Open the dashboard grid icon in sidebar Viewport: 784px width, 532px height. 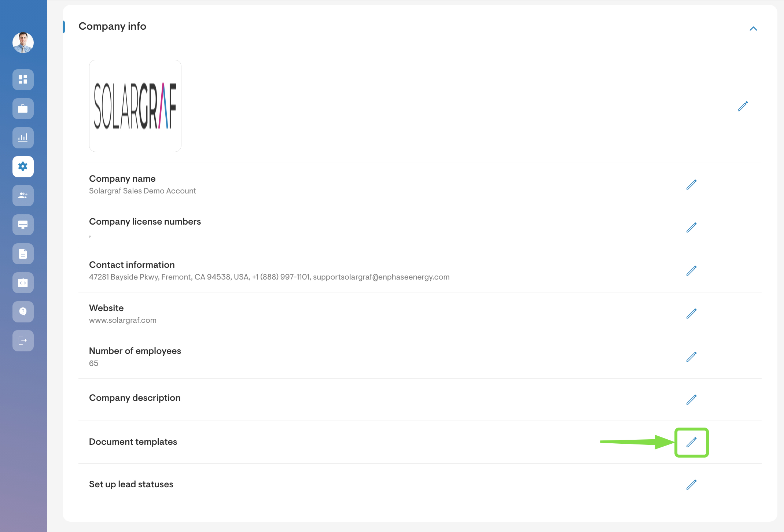click(23, 80)
